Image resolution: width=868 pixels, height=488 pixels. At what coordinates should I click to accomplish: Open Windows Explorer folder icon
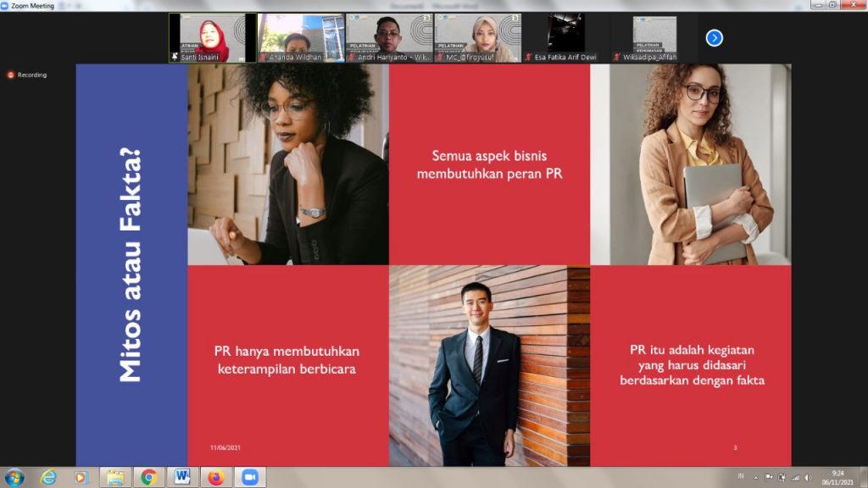(x=115, y=477)
